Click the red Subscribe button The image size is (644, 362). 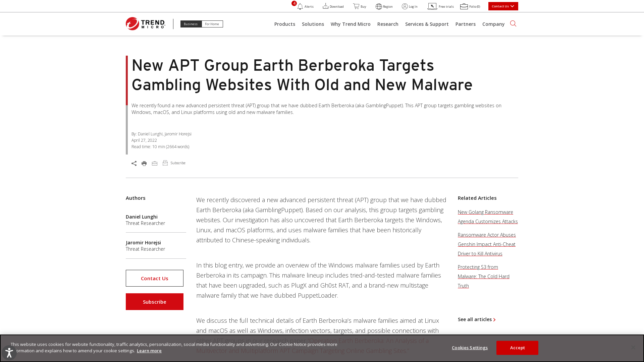click(x=155, y=302)
